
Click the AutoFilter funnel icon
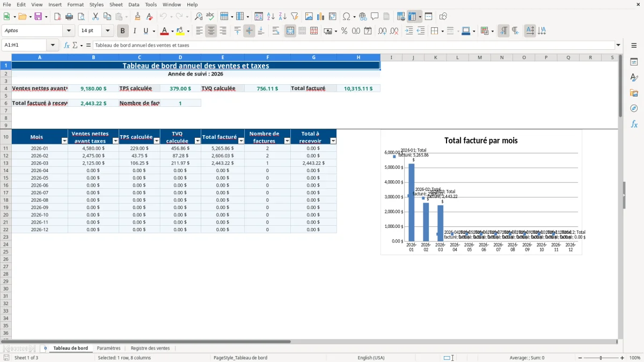click(295, 17)
